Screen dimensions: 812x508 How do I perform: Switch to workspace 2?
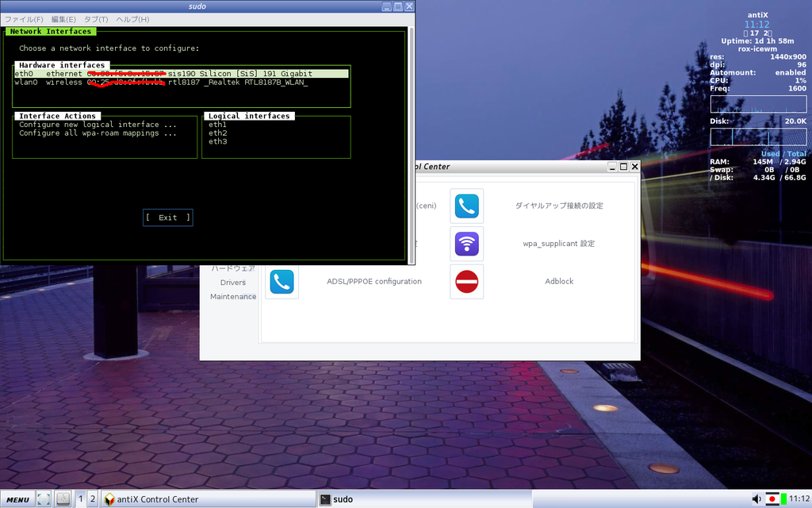[93, 498]
